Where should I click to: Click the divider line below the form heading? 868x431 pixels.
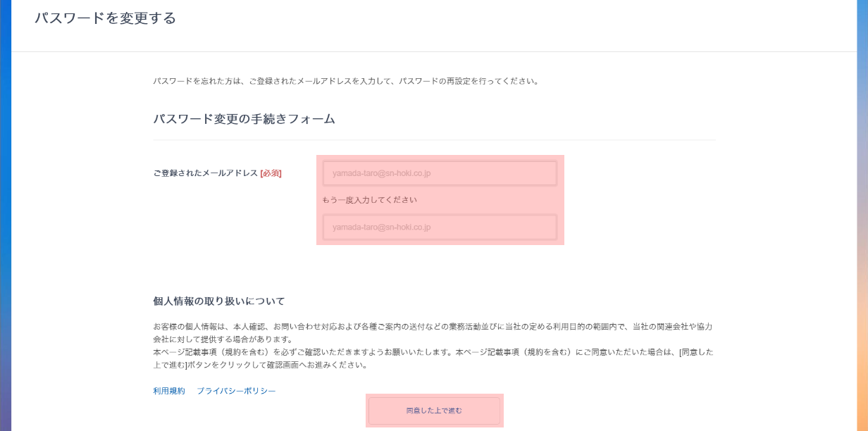pos(434,139)
